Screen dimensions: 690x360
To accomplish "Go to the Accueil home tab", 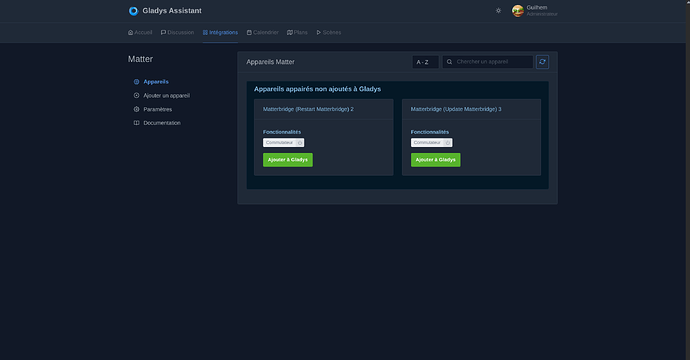I will point(140,33).
